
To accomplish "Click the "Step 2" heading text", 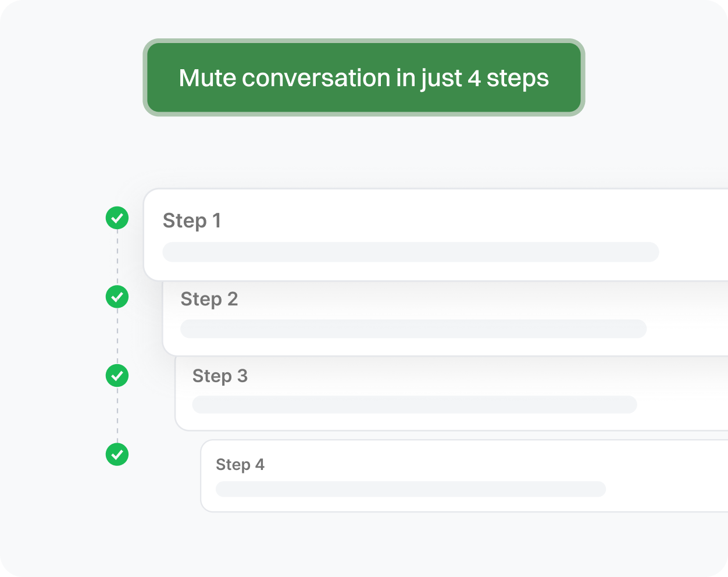I will point(209,299).
